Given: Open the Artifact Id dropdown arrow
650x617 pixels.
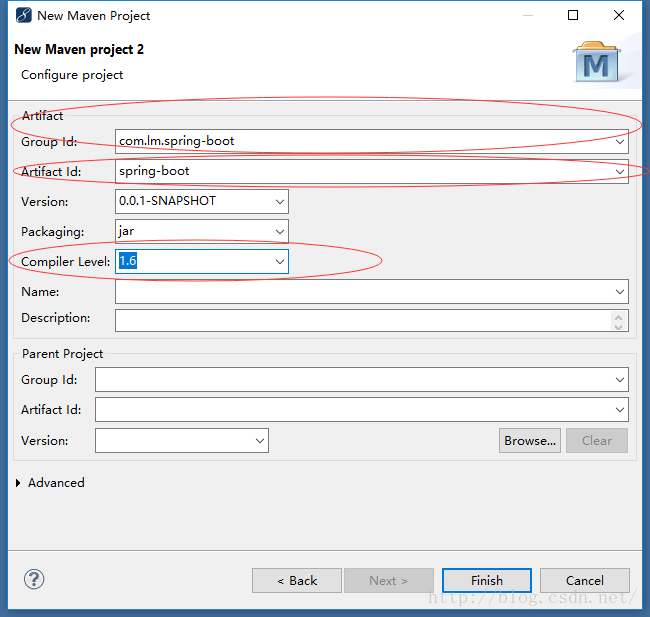Looking at the screenshot, I should point(620,171).
